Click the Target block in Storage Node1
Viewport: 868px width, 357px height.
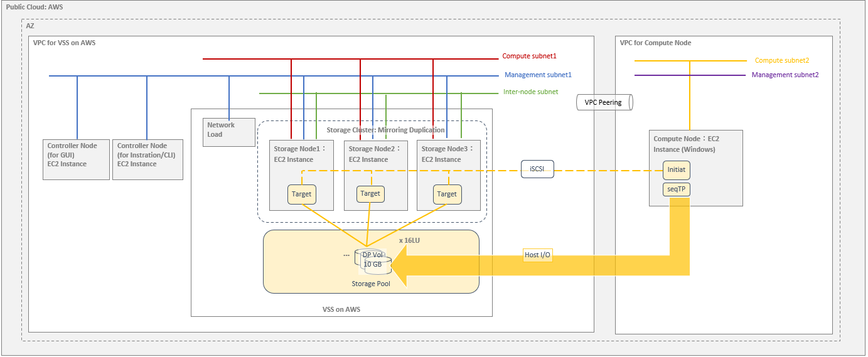(x=301, y=194)
